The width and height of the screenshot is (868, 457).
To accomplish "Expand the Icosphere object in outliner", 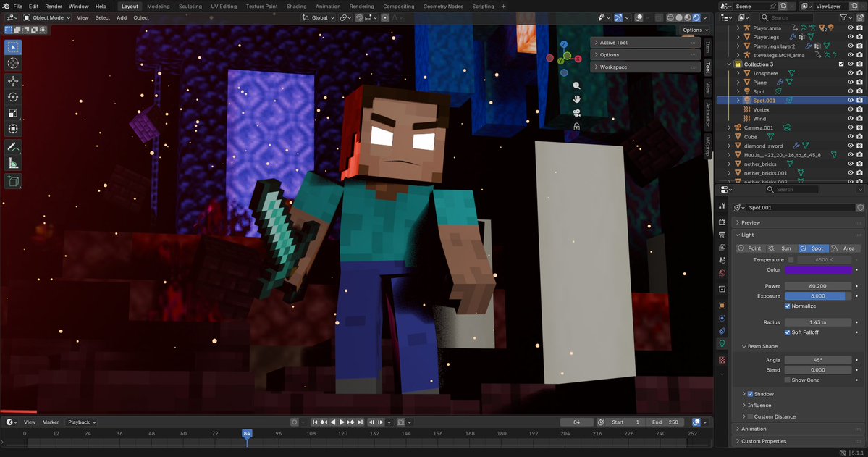I will click(x=738, y=73).
